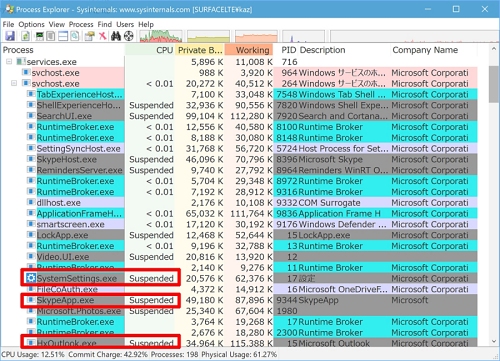The image size is (500, 361).
Task: Sort by the Description column header
Action: click(x=343, y=50)
